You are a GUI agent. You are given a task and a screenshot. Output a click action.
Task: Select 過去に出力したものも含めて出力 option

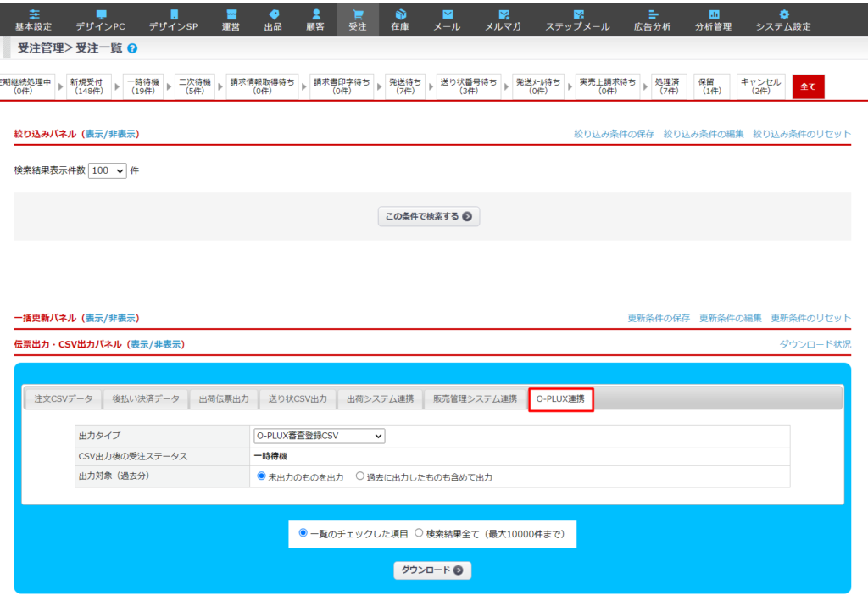click(x=360, y=477)
